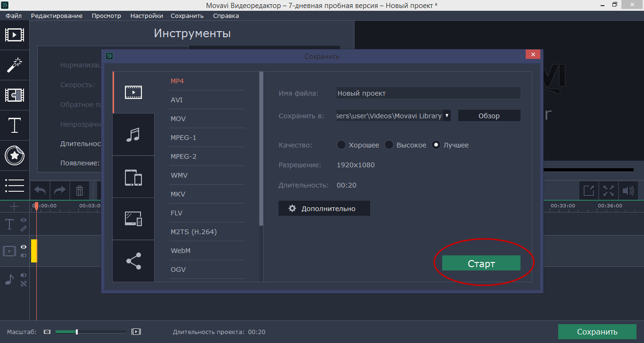The width and height of the screenshot is (644, 343).
Task: Select the Audio formats music note category
Action: (133, 134)
